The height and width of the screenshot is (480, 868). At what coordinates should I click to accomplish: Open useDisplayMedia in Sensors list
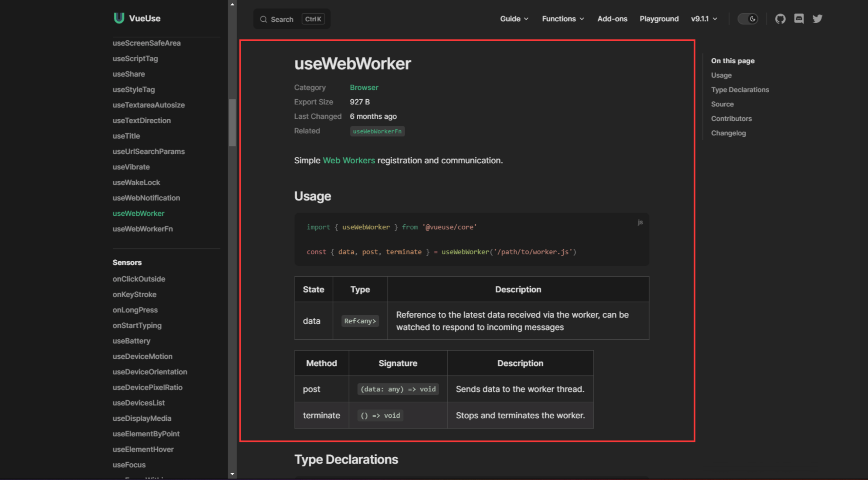pos(142,419)
